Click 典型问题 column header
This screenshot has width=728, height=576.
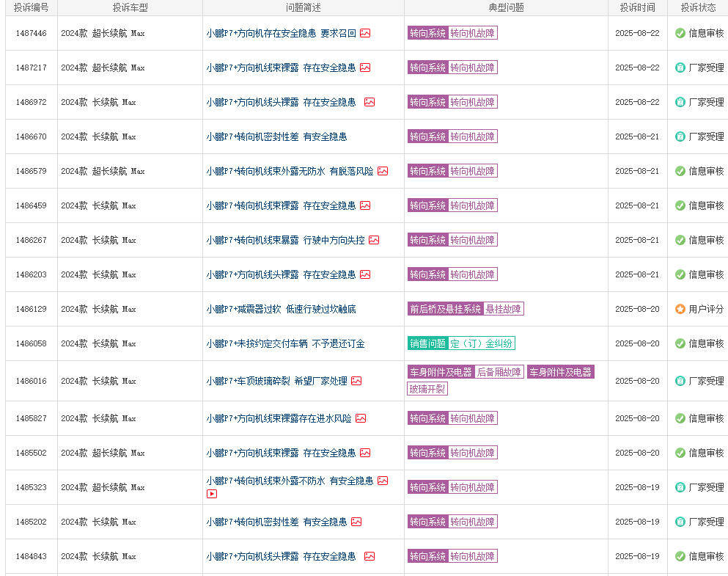[506, 7]
